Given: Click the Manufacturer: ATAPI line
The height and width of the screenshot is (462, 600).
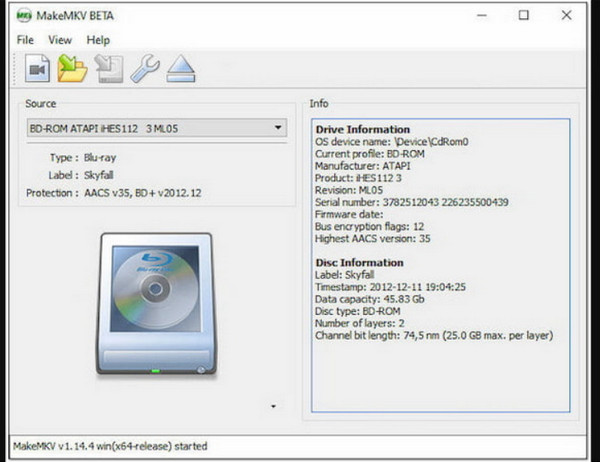Looking at the screenshot, I should coord(362,166).
